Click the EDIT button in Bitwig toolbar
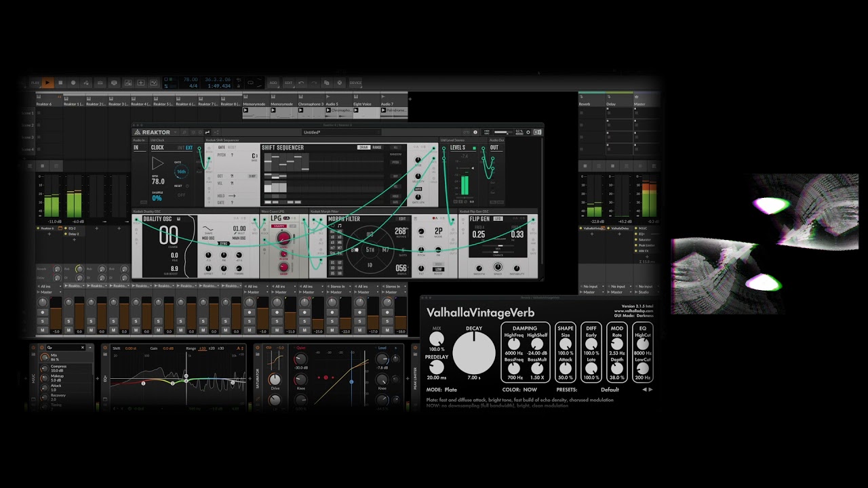The height and width of the screenshot is (488, 868). pyautogui.click(x=288, y=83)
